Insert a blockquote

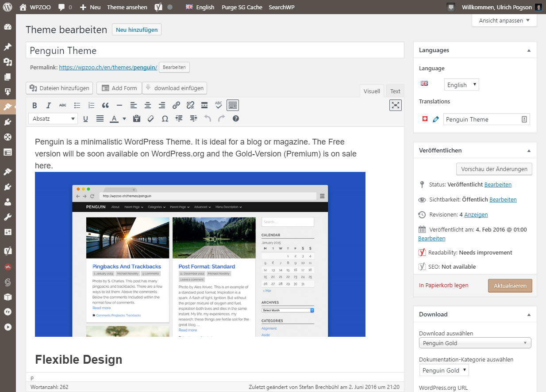[105, 105]
